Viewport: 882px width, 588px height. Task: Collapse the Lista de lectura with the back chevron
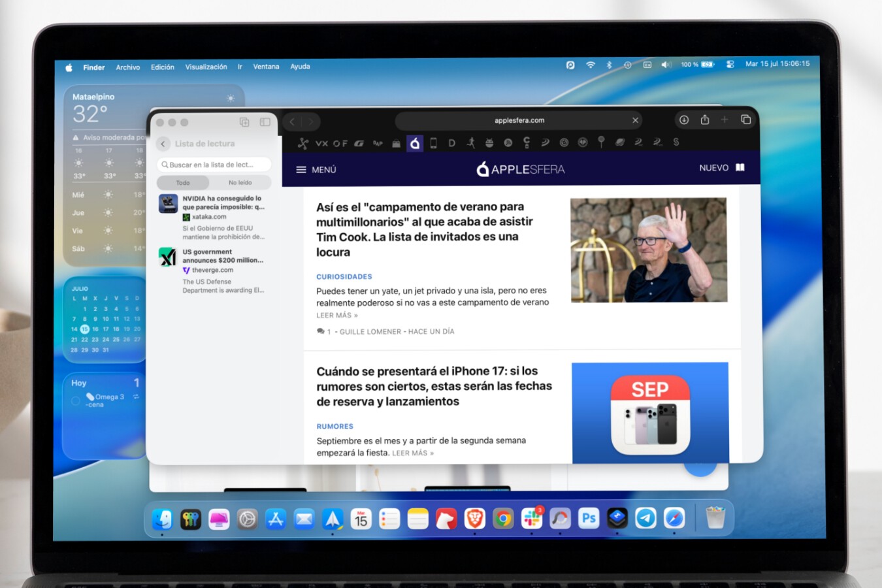tap(162, 143)
